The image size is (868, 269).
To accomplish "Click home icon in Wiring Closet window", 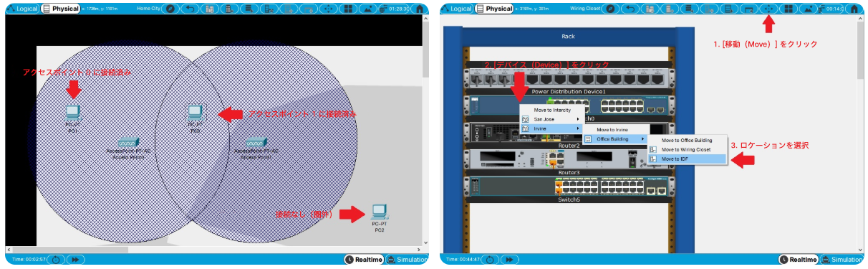I will [x=855, y=9].
